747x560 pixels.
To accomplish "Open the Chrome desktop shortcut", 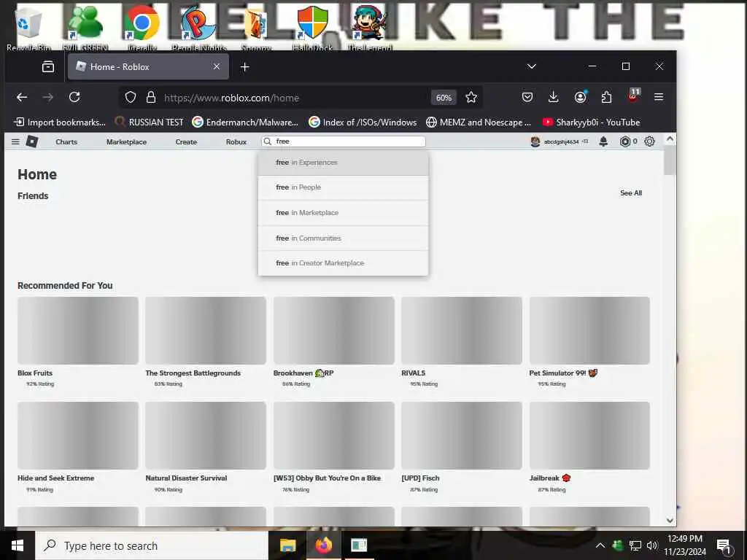I will coord(142,28).
